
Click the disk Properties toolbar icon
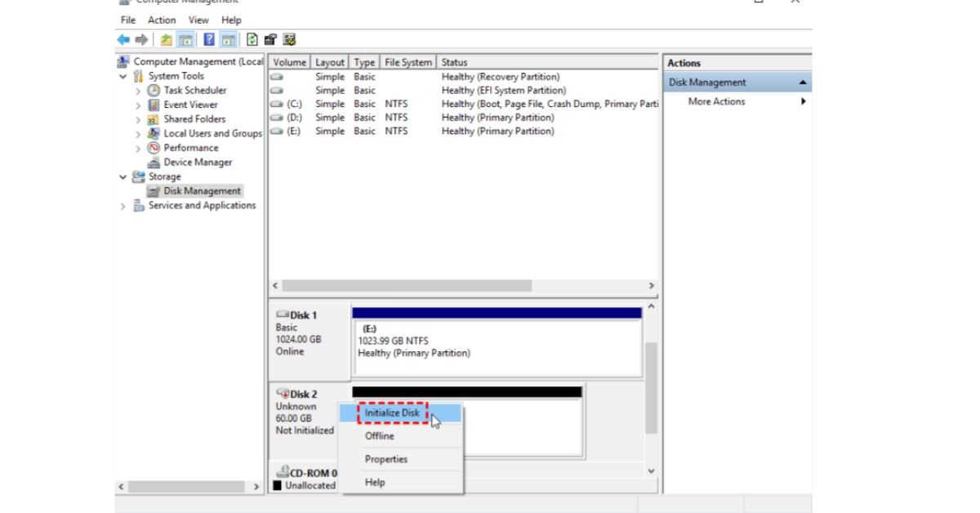[x=271, y=39]
